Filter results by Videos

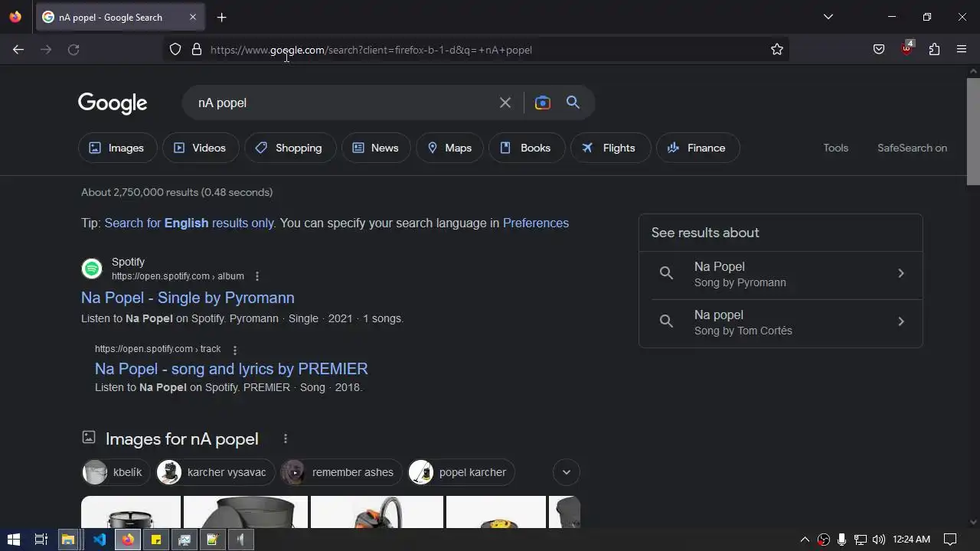[x=200, y=148]
